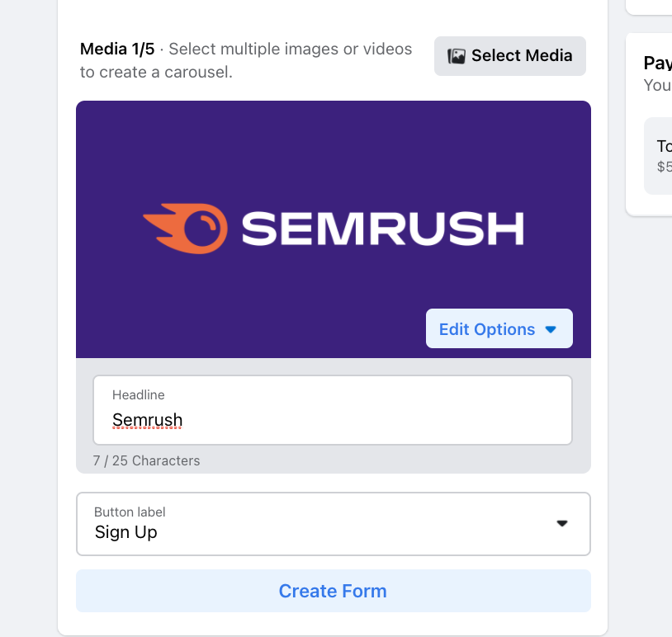This screenshot has height=637, width=672.
Task: Click the Payment section heading on the right
Action: coord(656,63)
